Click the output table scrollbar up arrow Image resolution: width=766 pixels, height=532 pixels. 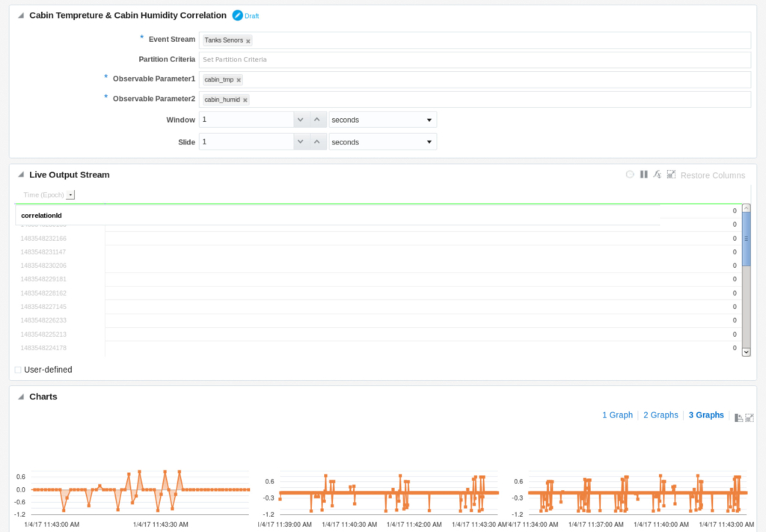(746, 208)
